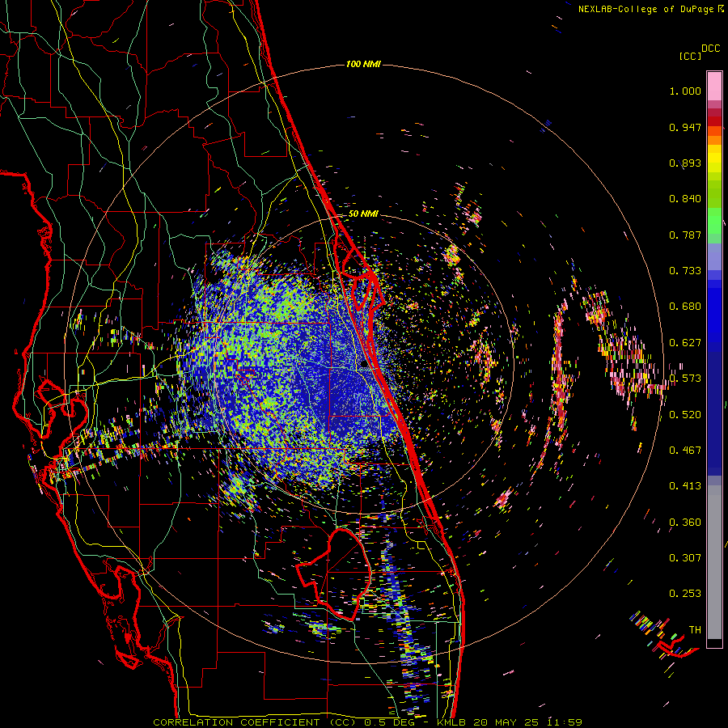Click the KMLB 20 MAY 25 11:59 timestamp

[x=510, y=722]
